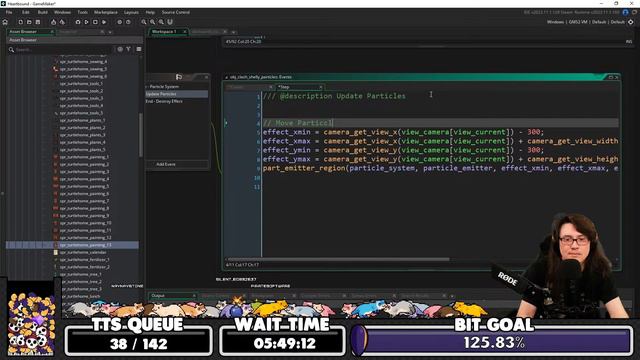Click the Zoom Out magnifier icon

(144, 22)
